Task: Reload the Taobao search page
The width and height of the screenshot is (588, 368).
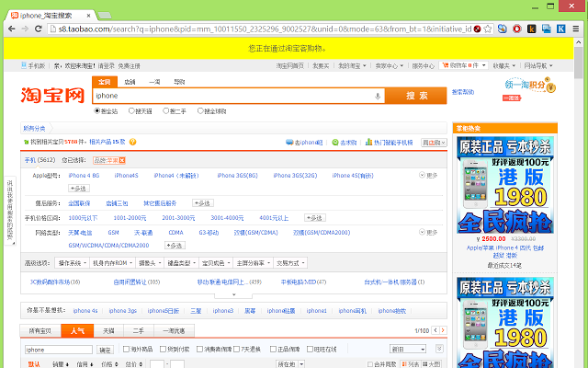Action: pyautogui.click(x=39, y=29)
